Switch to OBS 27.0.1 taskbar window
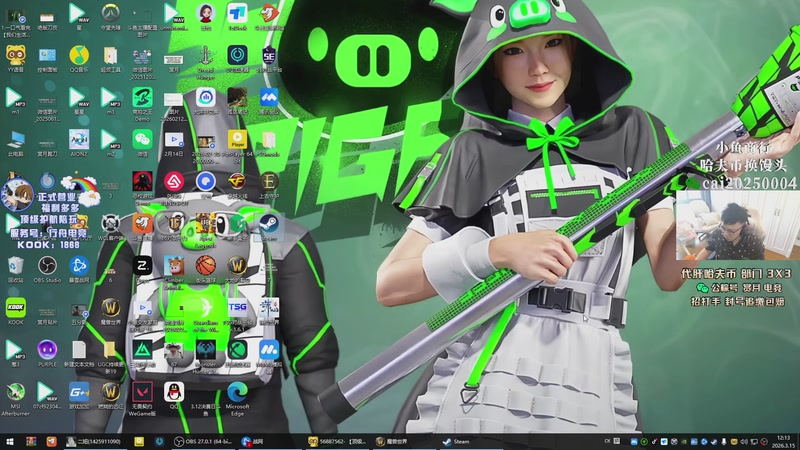Viewport: 800px width, 450px height. pyautogui.click(x=205, y=442)
